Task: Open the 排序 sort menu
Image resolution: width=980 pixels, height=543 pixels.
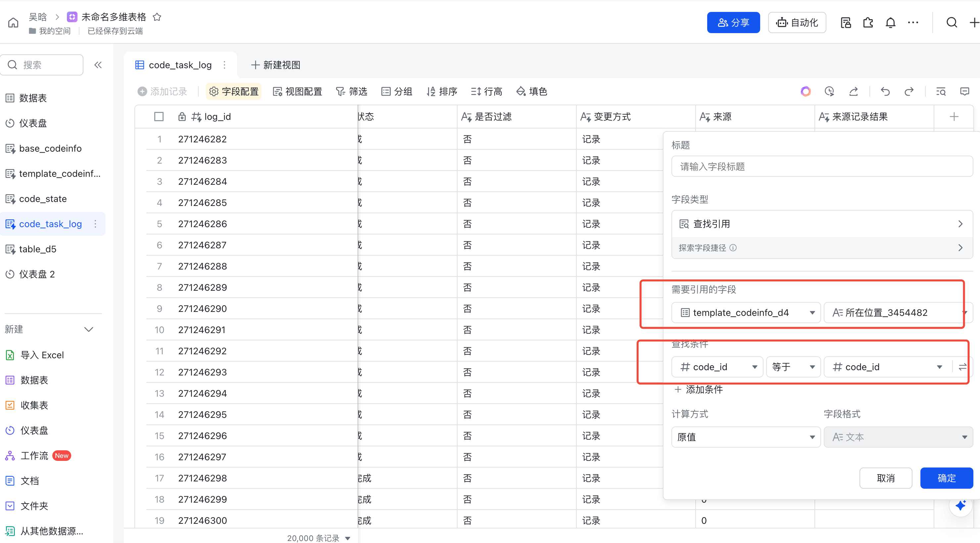Action: (x=442, y=91)
